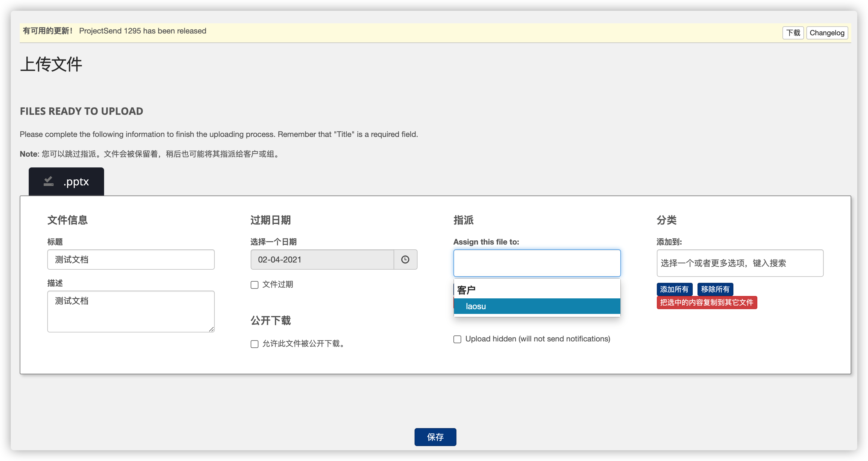Open the Changelog
Image resolution: width=868 pixels, height=461 pixels.
pos(827,33)
